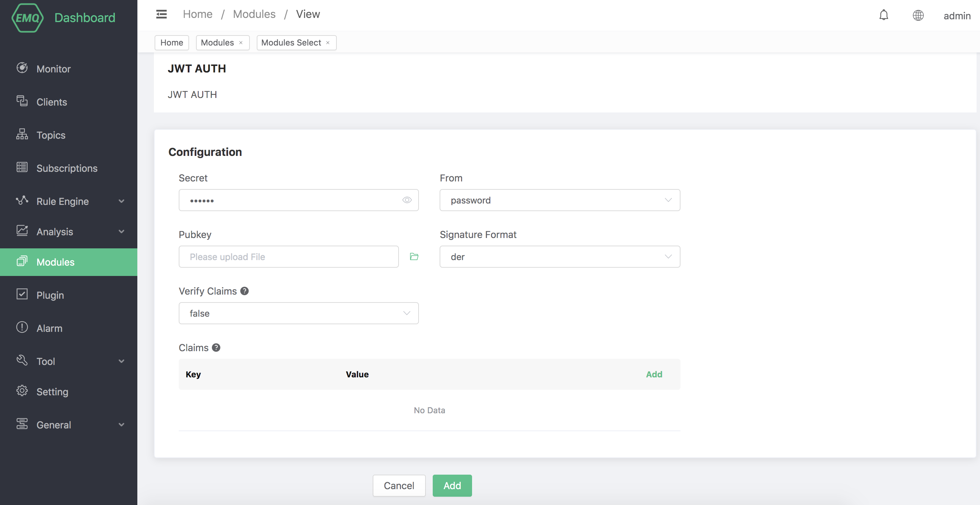Open the From password dropdown
Viewport: 980px width, 505px height.
[559, 200]
